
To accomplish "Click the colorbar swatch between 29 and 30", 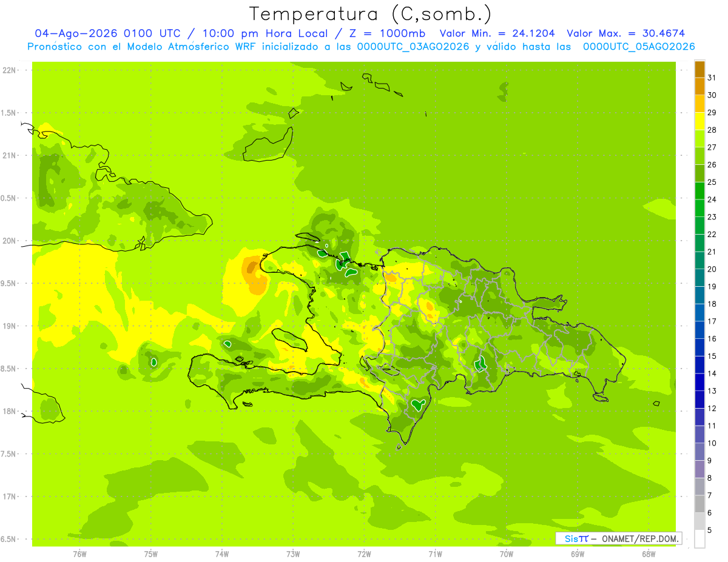I will tap(699, 104).
